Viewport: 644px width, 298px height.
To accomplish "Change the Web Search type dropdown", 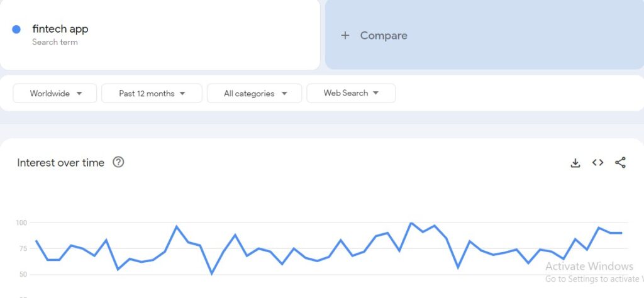I will point(351,93).
